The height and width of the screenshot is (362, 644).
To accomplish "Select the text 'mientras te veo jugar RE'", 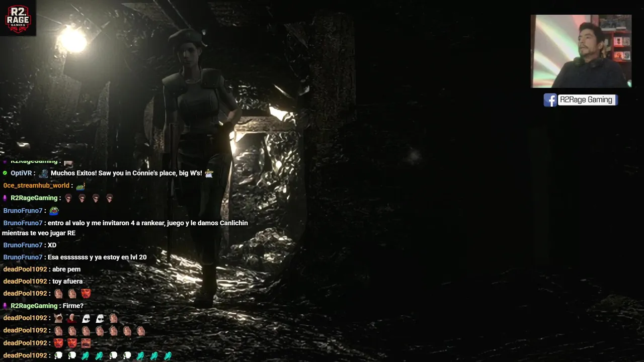I will point(39,233).
